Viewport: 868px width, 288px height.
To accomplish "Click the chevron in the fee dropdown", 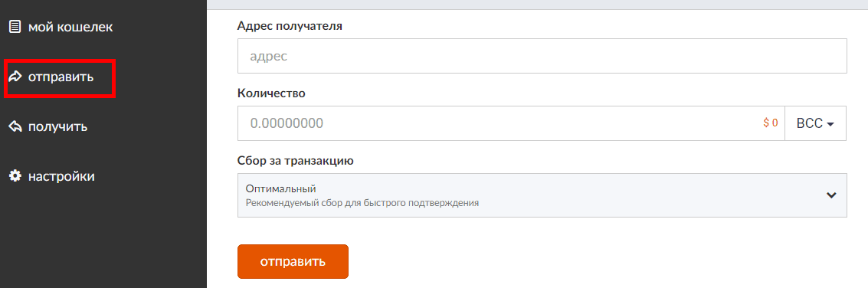I will point(831,195).
